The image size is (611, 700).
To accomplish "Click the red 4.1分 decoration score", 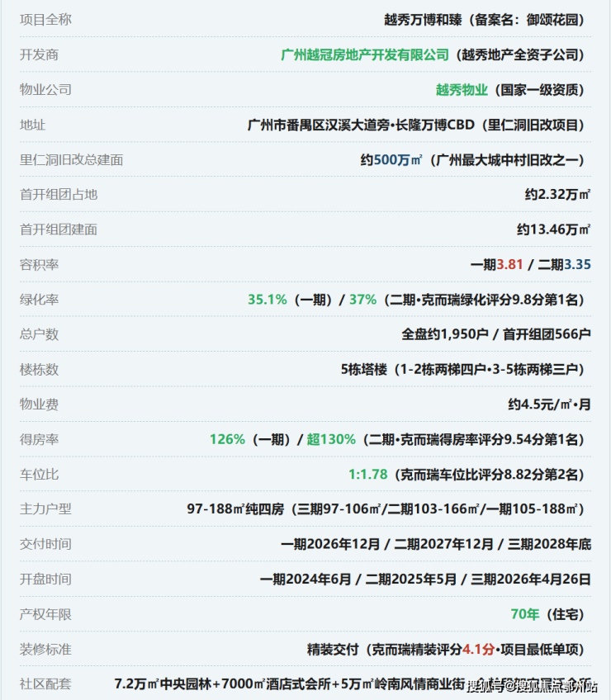I will (x=478, y=649).
